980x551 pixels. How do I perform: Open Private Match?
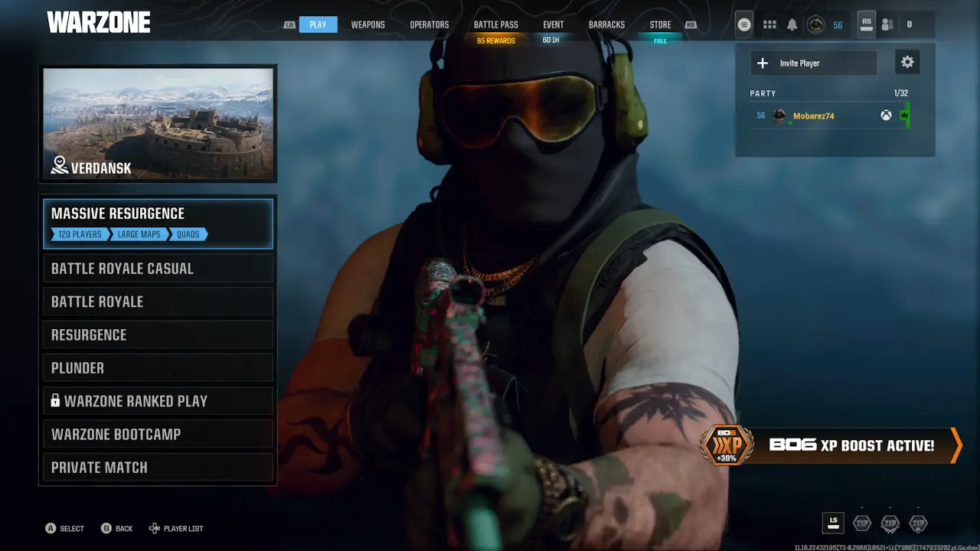(x=158, y=468)
